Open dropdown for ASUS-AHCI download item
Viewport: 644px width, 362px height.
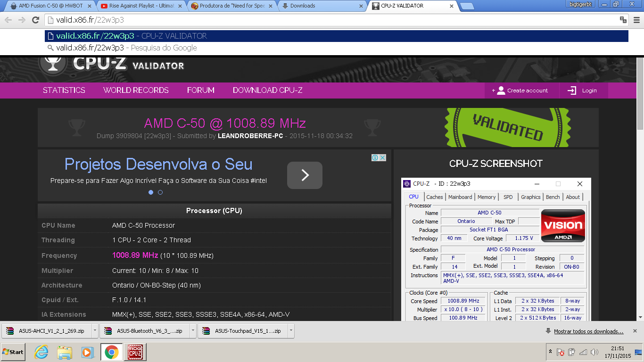click(95, 331)
